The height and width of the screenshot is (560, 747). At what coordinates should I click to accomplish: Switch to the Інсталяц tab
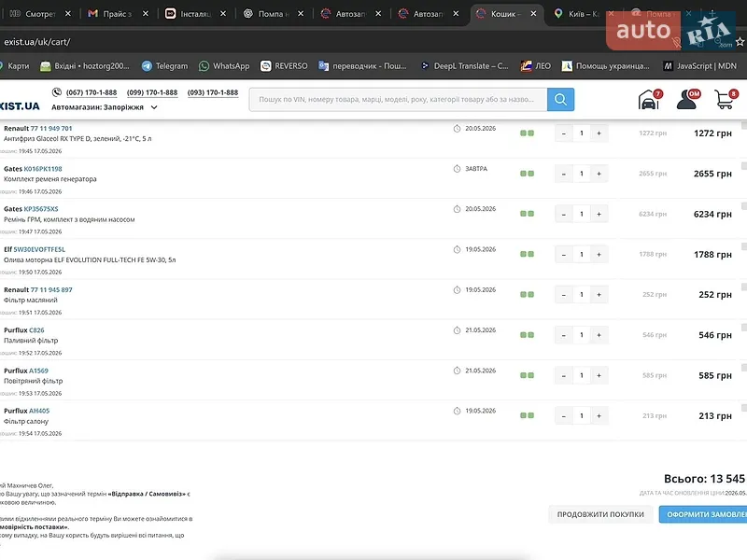tap(195, 14)
